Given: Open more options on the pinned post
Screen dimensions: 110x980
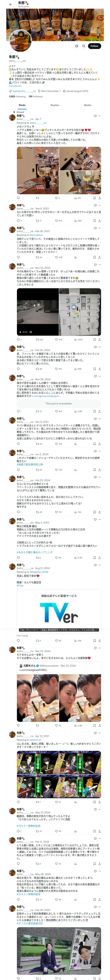Looking at the screenshot, I should pyautogui.click(x=100, y=116).
